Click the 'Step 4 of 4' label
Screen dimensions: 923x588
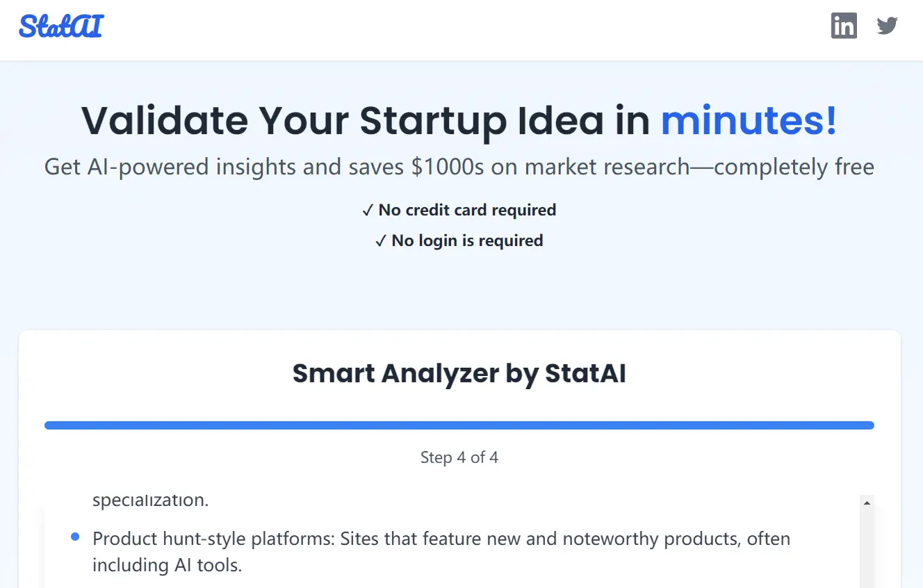459,457
